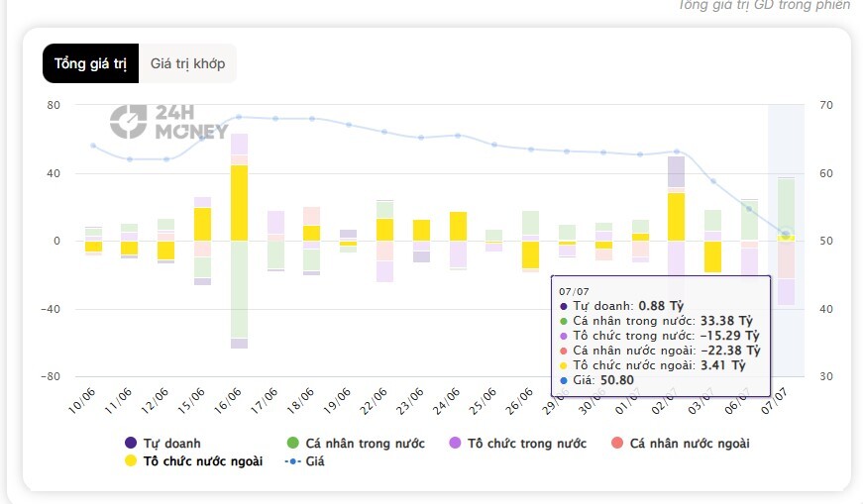The height and width of the screenshot is (504, 863).
Task: Toggle the Tự doanh legend series
Action: [162, 444]
